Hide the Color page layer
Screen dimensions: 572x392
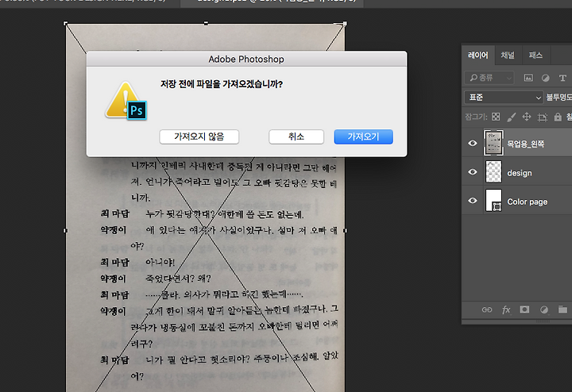(x=473, y=201)
